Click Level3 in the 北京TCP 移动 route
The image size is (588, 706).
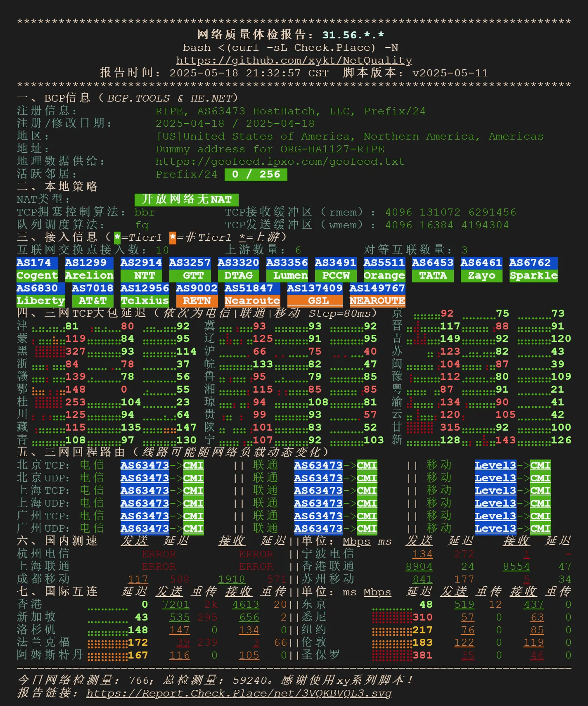point(495,465)
